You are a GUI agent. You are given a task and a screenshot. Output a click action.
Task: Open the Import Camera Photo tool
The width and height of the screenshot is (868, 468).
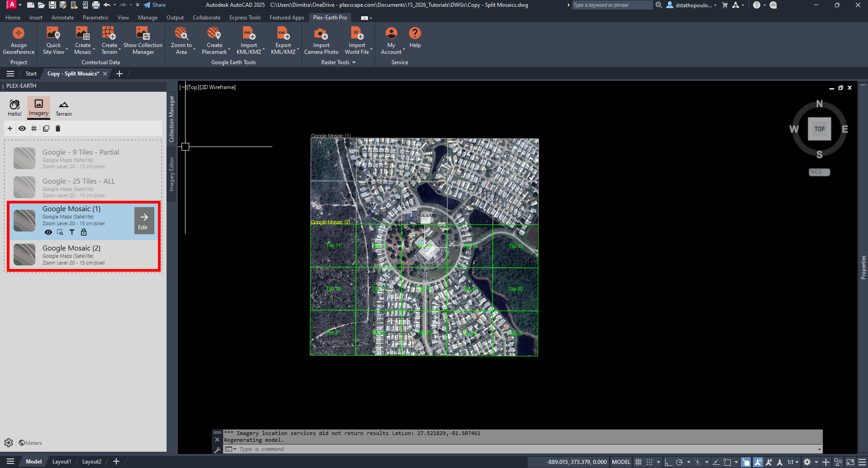(x=321, y=40)
